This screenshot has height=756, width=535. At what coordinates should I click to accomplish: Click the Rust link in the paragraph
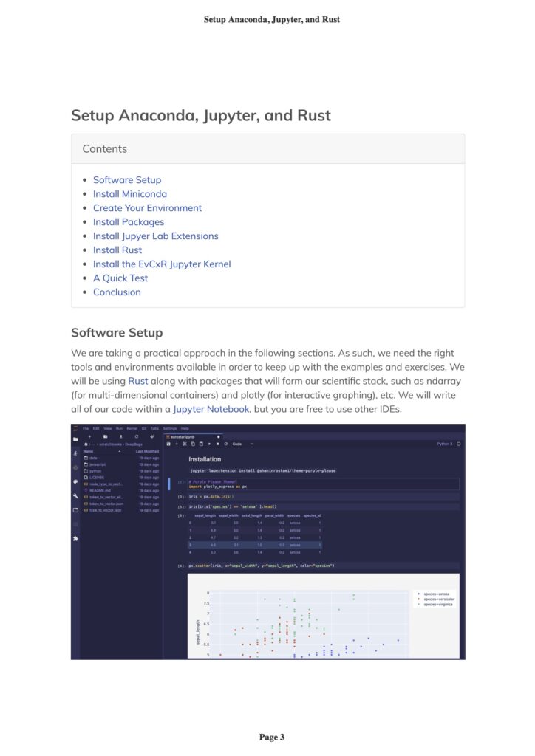click(137, 381)
